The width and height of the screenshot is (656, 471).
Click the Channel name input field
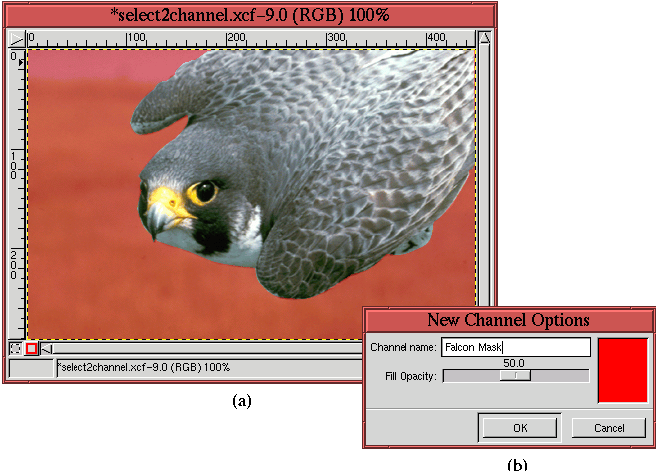515,347
